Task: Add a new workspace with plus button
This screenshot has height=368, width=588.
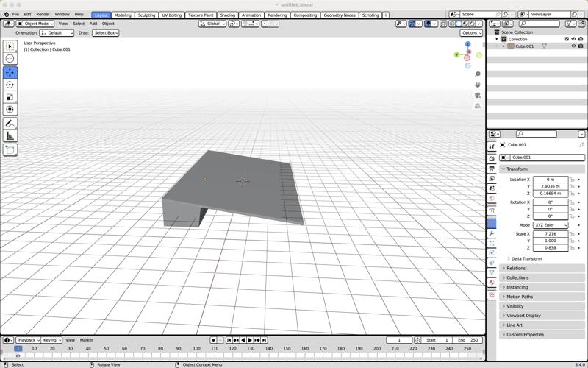Action: [x=385, y=15]
